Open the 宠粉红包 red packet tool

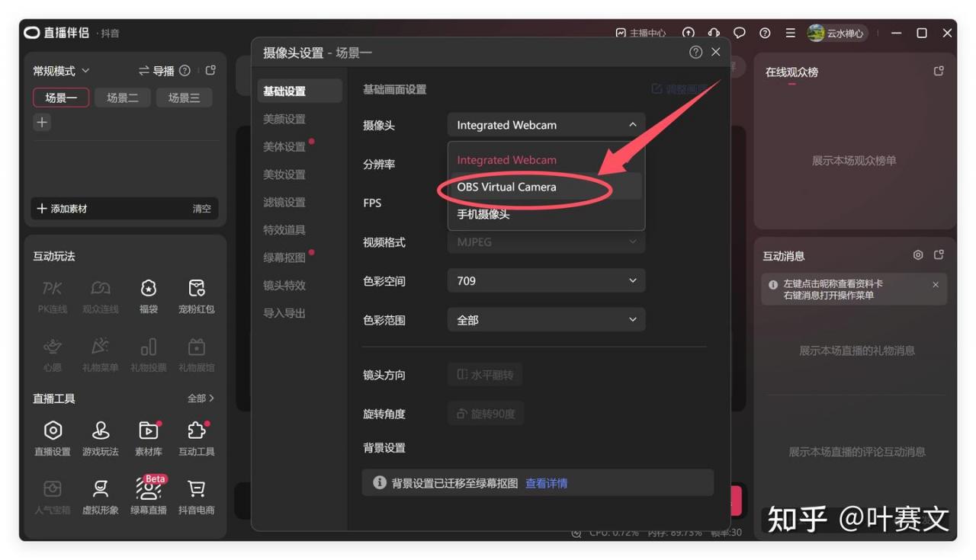tap(197, 295)
